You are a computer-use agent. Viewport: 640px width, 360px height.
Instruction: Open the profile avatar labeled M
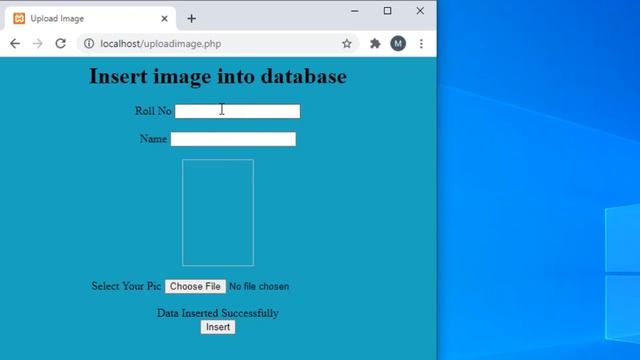click(398, 44)
